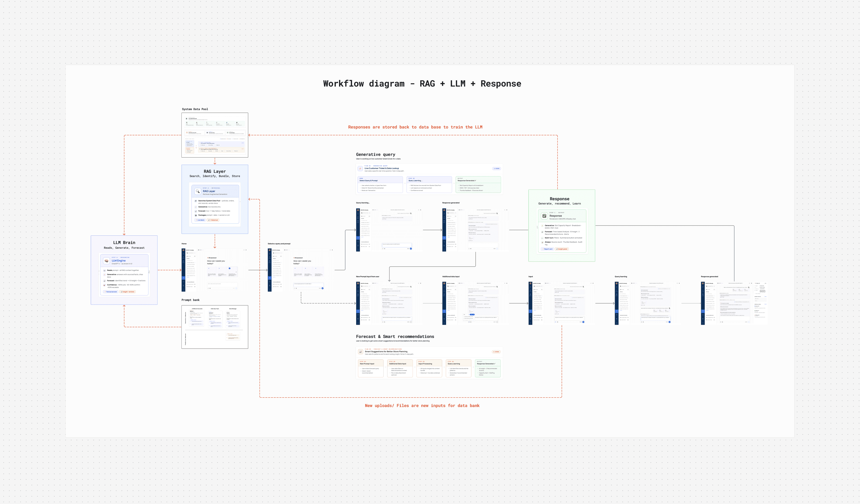The image size is (860, 504).
Task: Click the + Historical tag
Action: point(213,220)
